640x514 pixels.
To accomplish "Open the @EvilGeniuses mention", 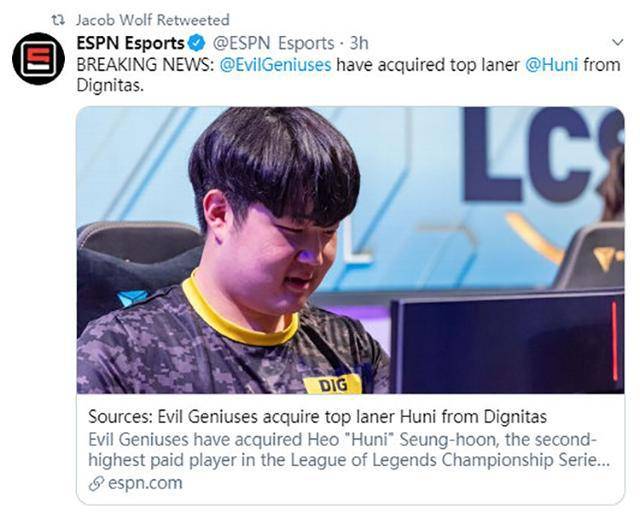I will point(276,65).
